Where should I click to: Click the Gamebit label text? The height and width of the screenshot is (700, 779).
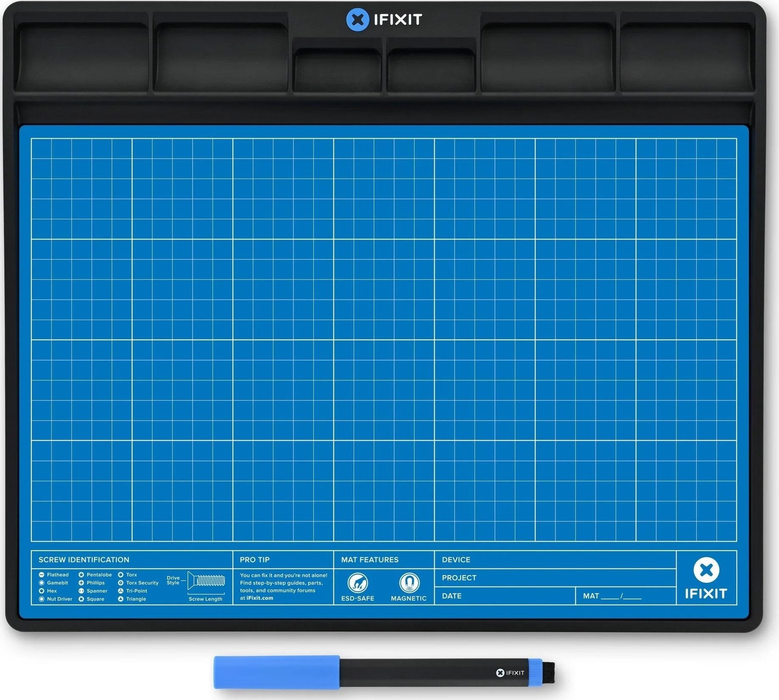(x=58, y=583)
